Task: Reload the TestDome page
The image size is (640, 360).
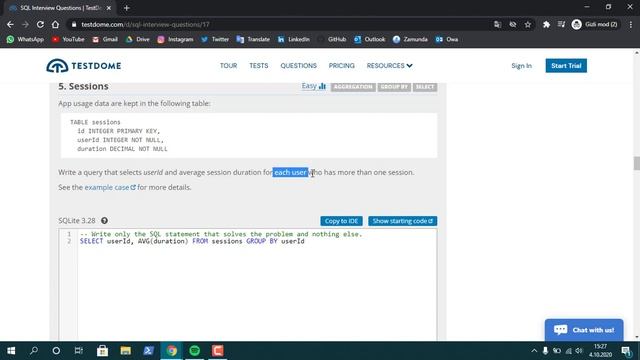Action: [x=40, y=24]
